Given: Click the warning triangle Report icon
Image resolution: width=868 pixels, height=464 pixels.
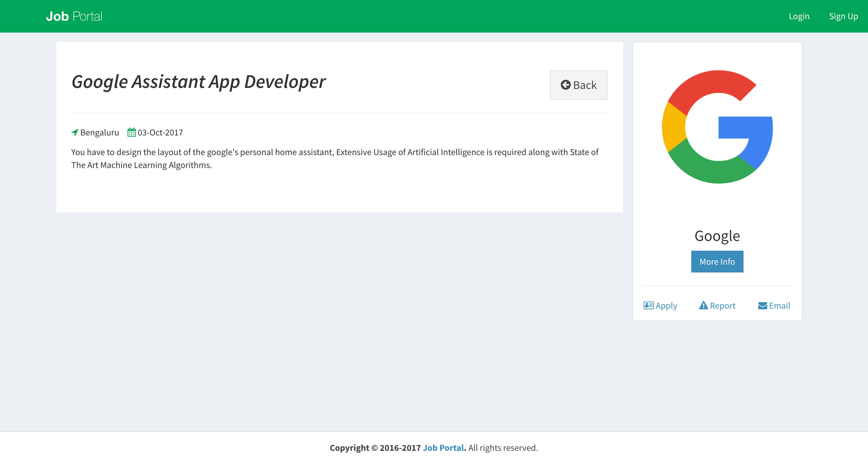Looking at the screenshot, I should click(703, 305).
